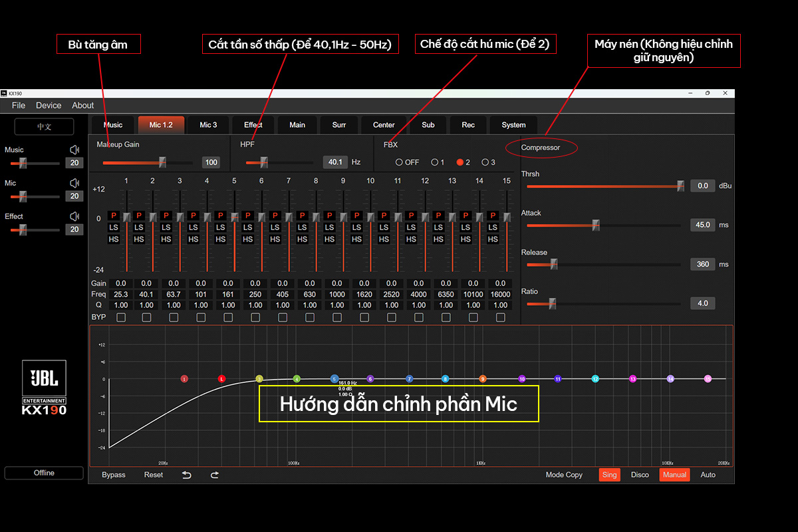Switch to Disco mode

point(640,475)
